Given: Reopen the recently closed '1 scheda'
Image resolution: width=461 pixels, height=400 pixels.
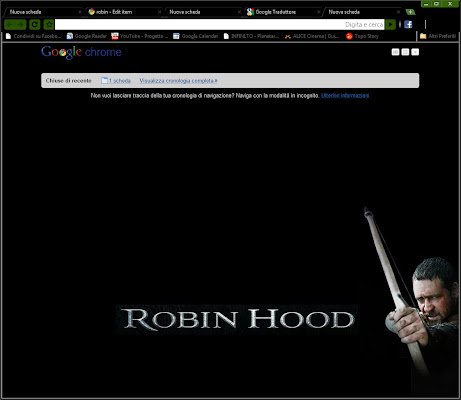Looking at the screenshot, I should (116, 81).
